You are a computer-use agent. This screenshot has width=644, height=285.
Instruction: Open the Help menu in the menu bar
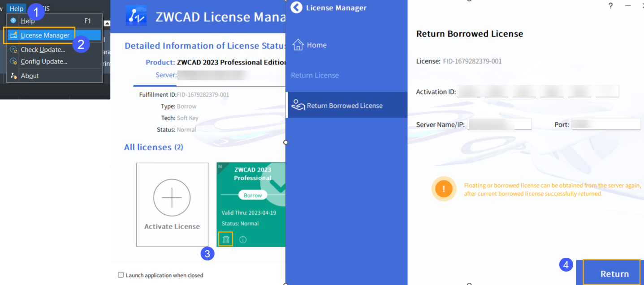pos(17,9)
